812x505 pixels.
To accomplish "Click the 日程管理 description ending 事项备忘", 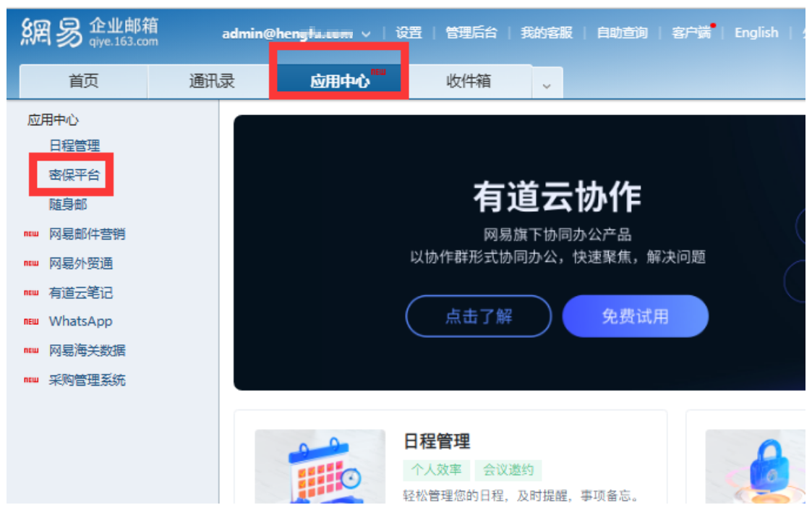I will point(521,496).
